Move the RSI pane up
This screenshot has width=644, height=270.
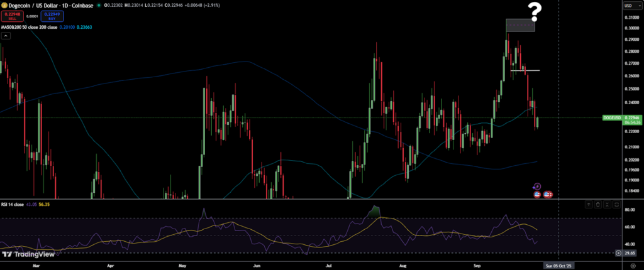click(x=589, y=204)
